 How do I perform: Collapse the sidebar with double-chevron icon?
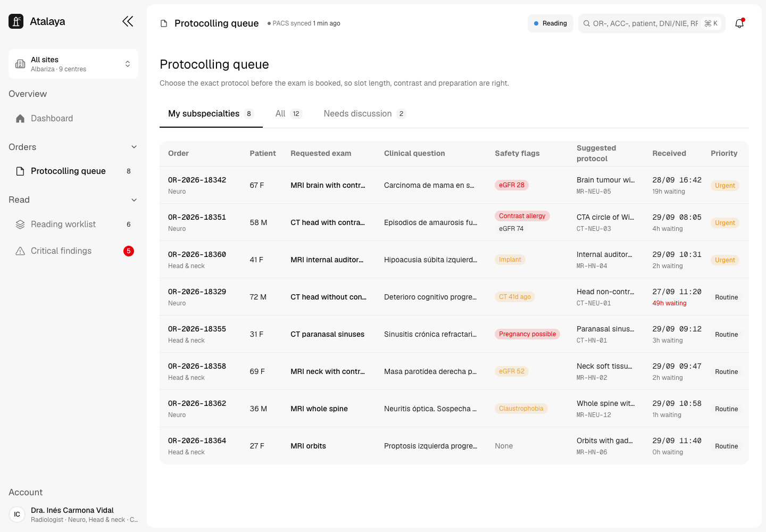point(128,21)
